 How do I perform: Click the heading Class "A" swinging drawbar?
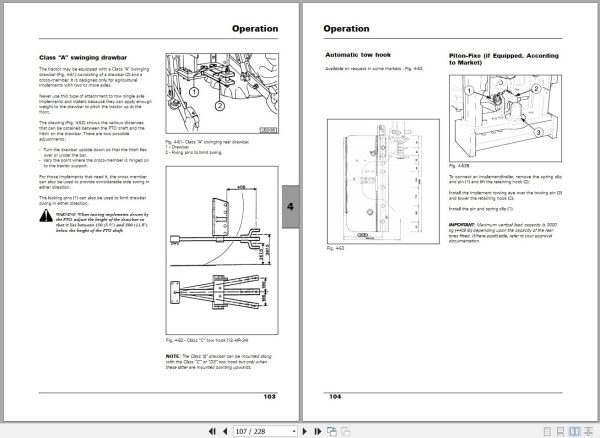[83, 58]
